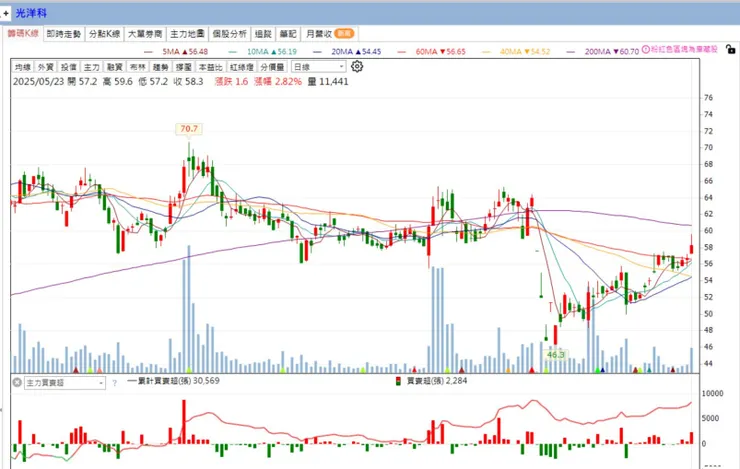Toggle the 主力 overlay button
Screen dimensions: 740x469
(92, 67)
